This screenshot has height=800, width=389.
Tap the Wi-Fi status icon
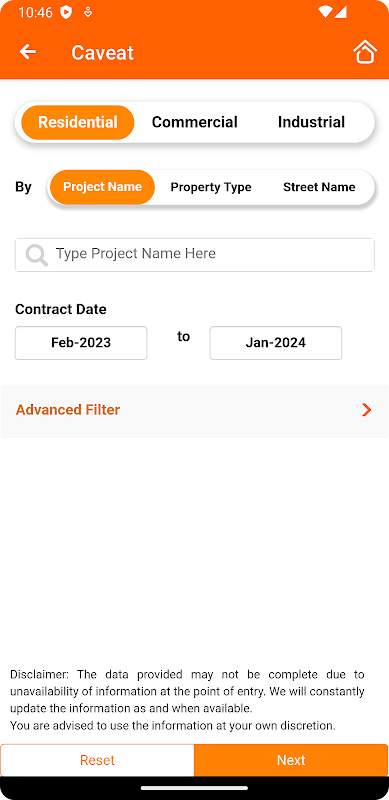click(x=324, y=12)
